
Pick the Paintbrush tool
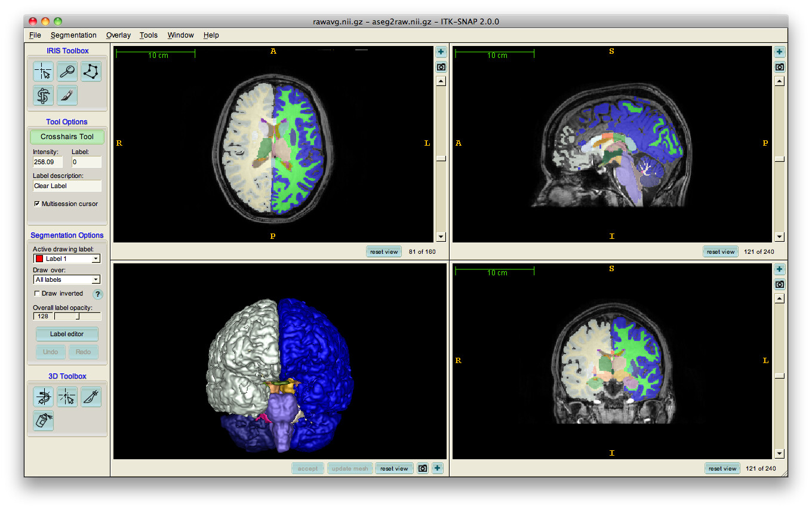(66, 95)
